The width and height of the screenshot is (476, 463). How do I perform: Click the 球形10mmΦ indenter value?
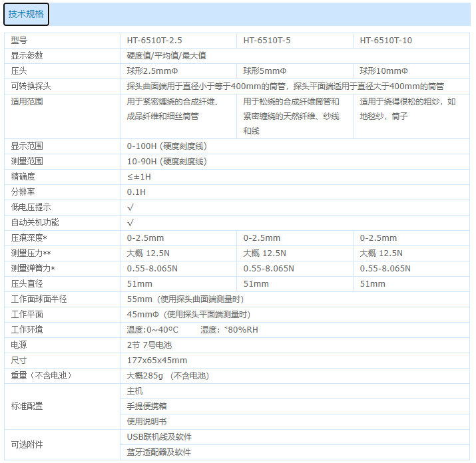(384, 71)
